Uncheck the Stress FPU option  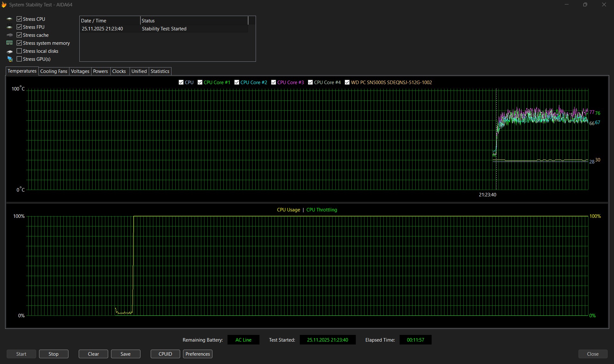click(19, 27)
